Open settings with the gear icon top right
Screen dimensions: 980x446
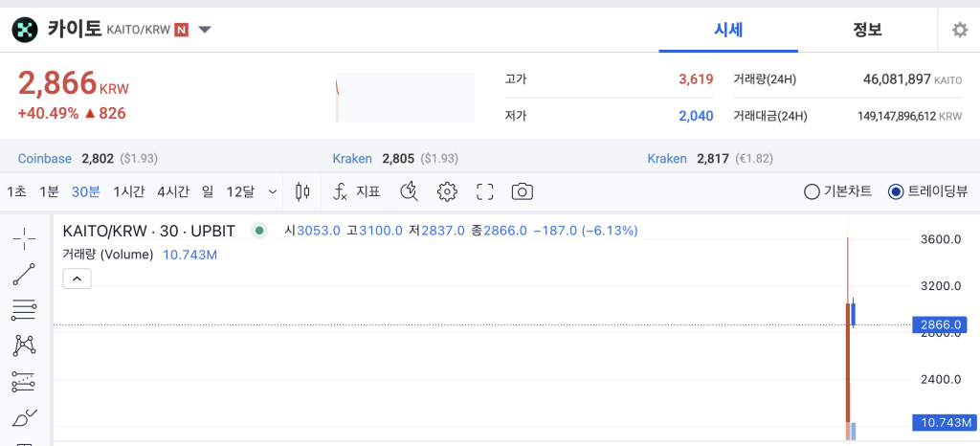tap(959, 30)
